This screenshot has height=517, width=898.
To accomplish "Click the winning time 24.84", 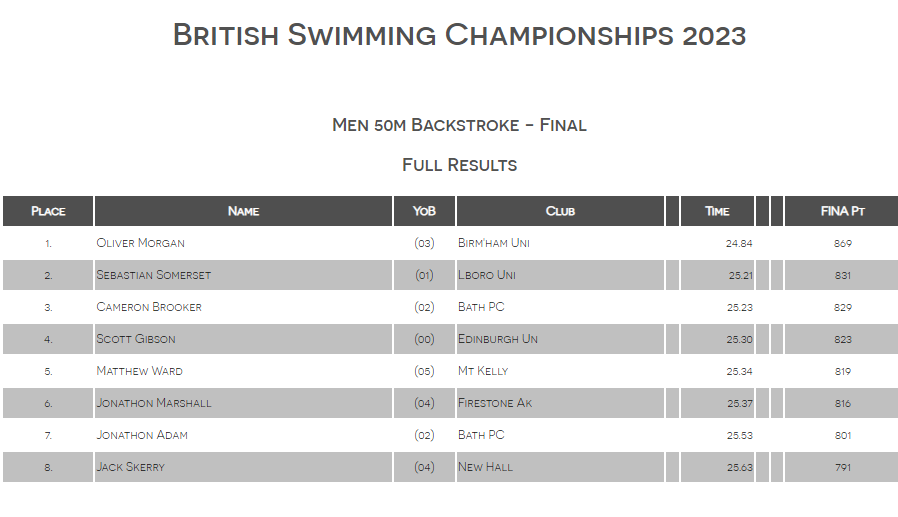I will tap(739, 243).
